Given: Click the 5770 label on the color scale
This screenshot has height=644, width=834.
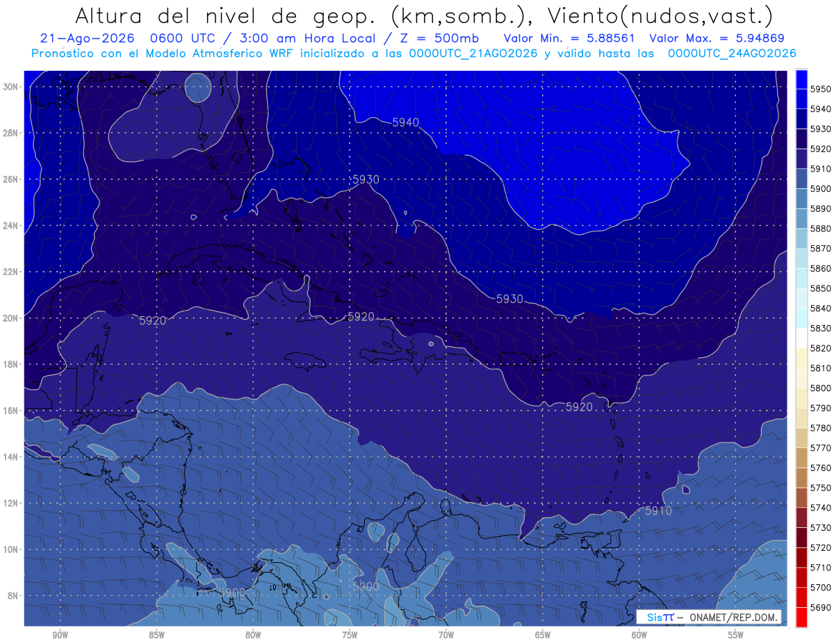Looking at the screenshot, I should click(x=820, y=447).
